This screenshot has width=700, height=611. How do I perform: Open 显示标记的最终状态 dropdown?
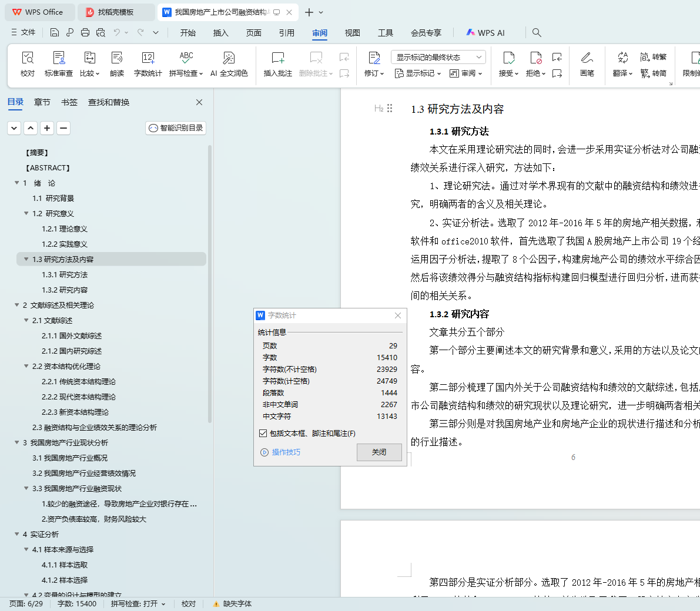pyautogui.click(x=438, y=57)
